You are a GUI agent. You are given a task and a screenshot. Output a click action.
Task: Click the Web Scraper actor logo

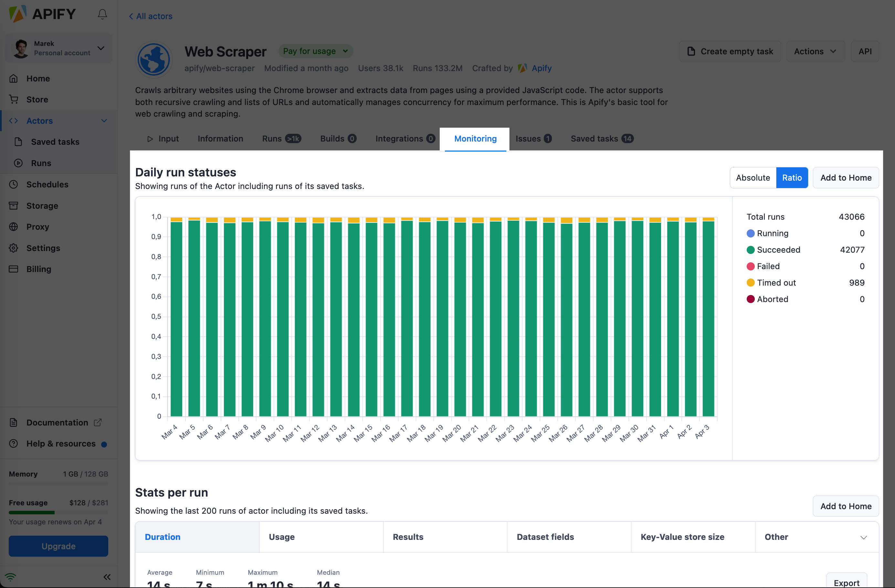pos(153,59)
